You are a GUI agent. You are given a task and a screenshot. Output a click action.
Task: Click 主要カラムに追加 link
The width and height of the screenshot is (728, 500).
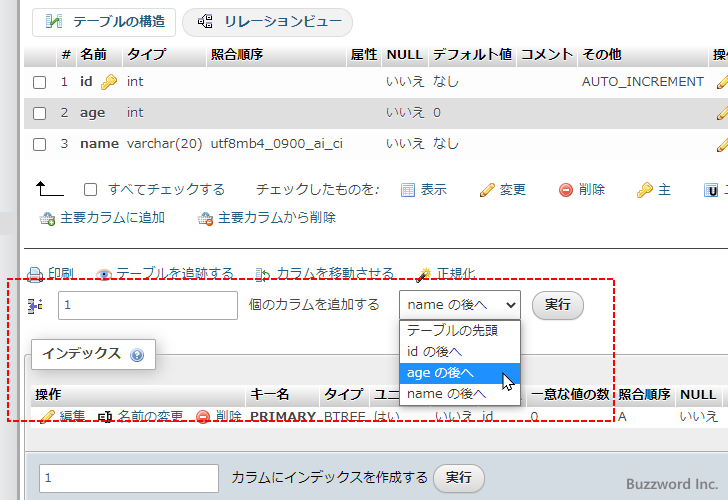(102, 218)
